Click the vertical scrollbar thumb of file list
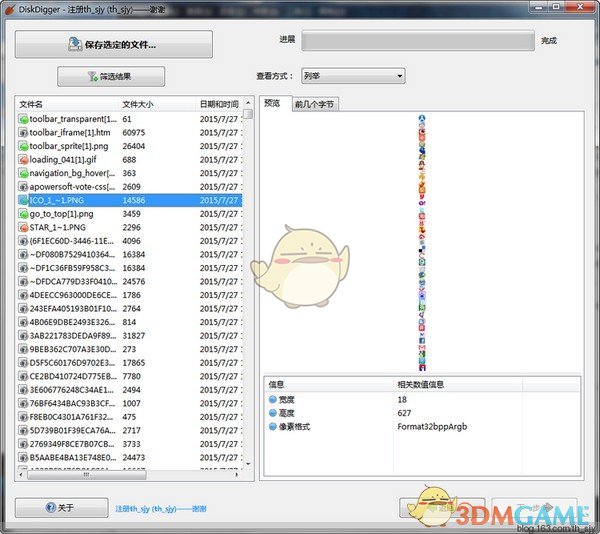The image size is (600, 534). (248, 114)
